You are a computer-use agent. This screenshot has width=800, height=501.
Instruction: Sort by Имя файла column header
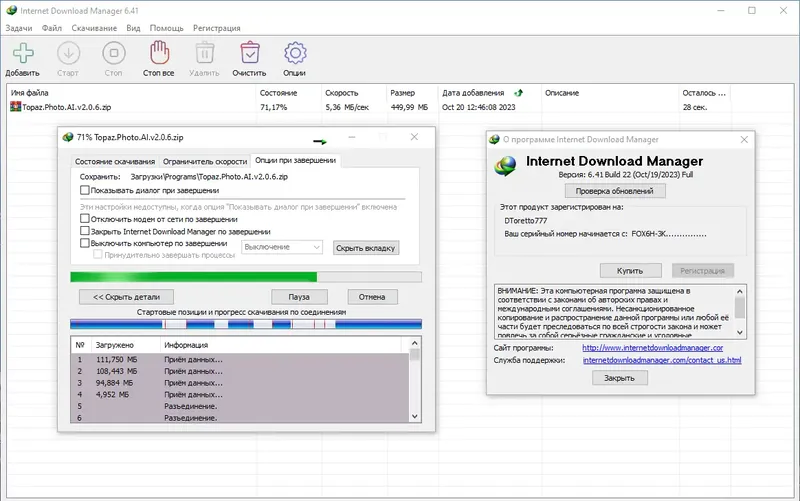(x=132, y=93)
